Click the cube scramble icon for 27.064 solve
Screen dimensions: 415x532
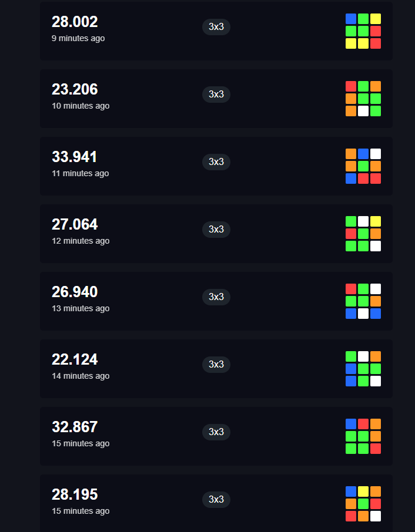[363, 234]
